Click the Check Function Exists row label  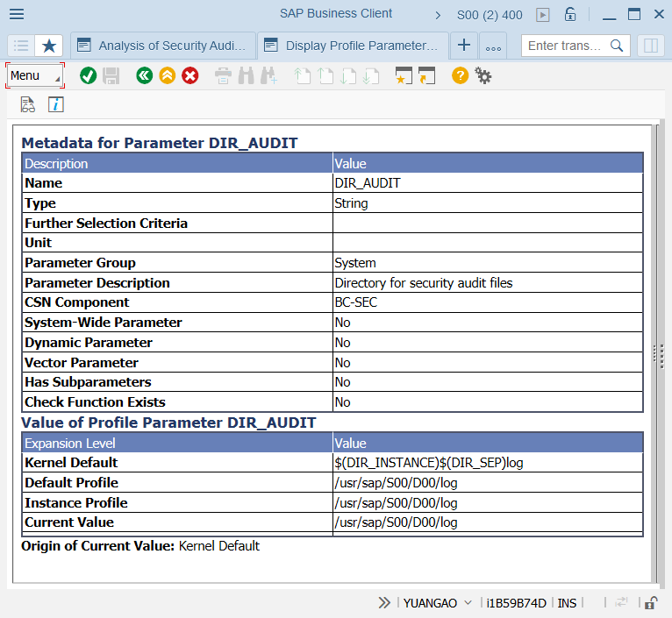click(x=95, y=402)
